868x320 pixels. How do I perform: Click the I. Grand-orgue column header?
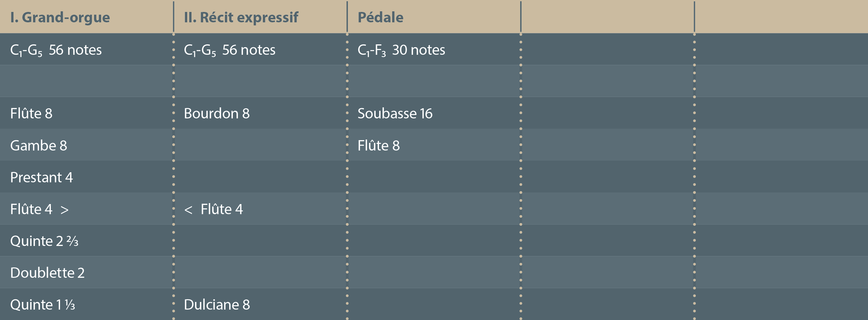[60, 17]
